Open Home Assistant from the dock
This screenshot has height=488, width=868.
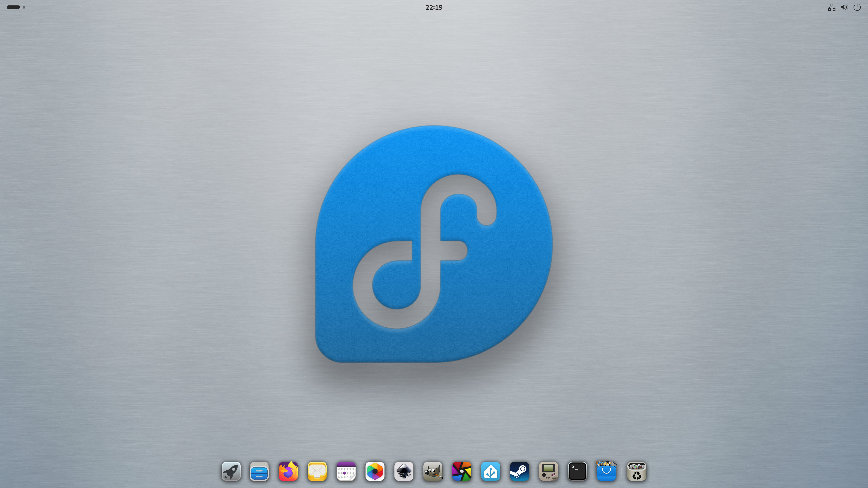[x=491, y=471]
